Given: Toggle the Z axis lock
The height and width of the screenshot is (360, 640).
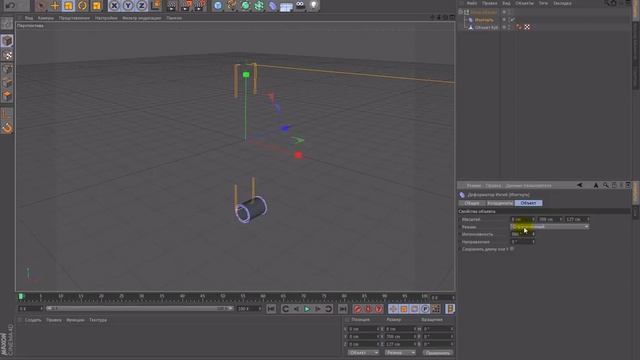Looking at the screenshot, I should click(x=141, y=5).
